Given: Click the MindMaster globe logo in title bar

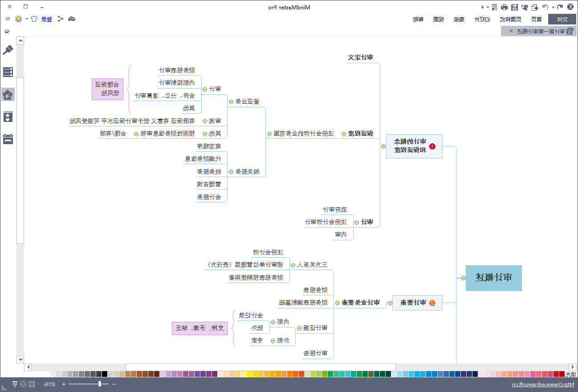Looking at the screenshot, I should (570, 7).
